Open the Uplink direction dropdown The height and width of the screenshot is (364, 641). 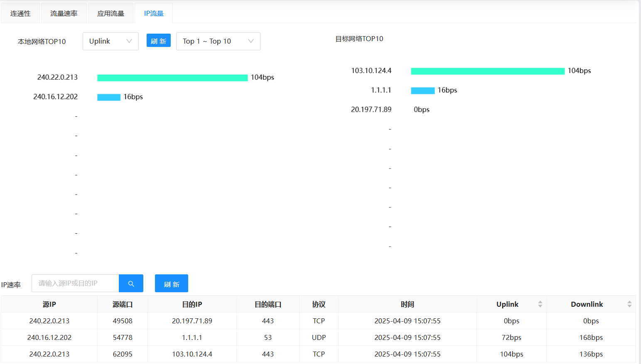(x=111, y=42)
